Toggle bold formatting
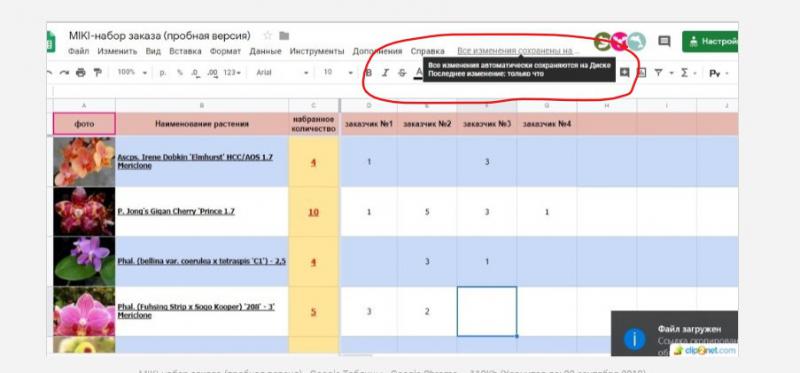The width and height of the screenshot is (800, 373). tap(369, 73)
